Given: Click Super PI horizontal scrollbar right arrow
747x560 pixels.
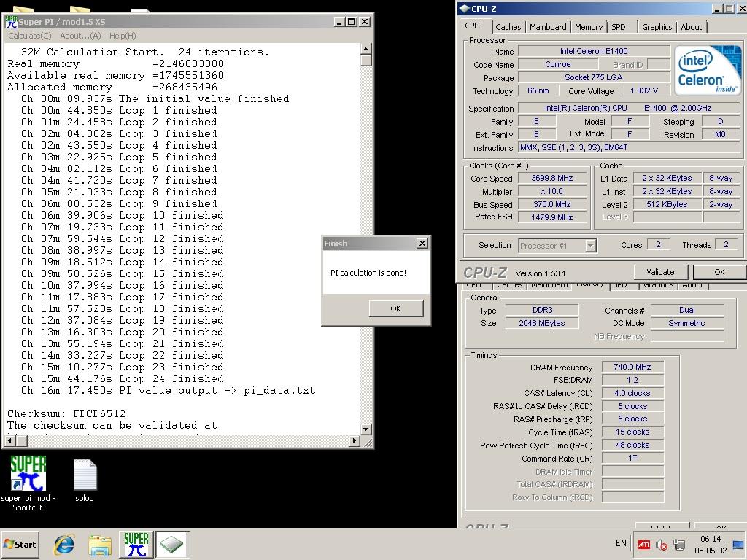Looking at the screenshot, I should [354, 441].
